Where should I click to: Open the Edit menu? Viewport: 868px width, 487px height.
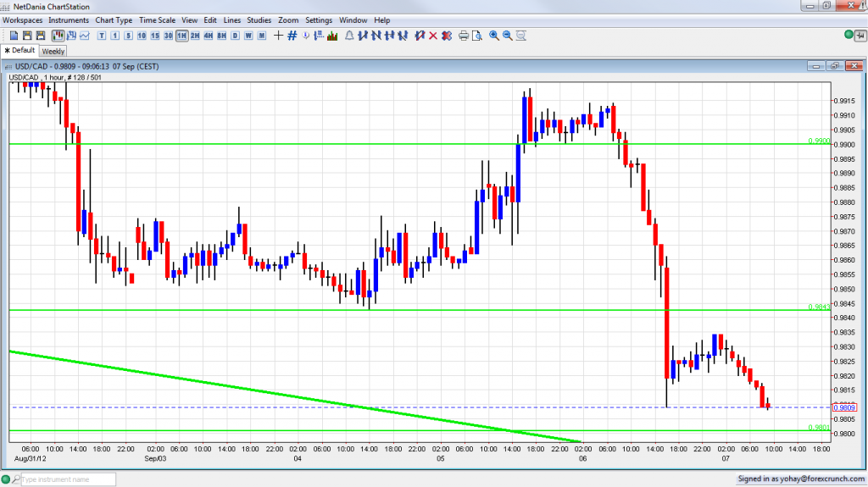click(210, 20)
